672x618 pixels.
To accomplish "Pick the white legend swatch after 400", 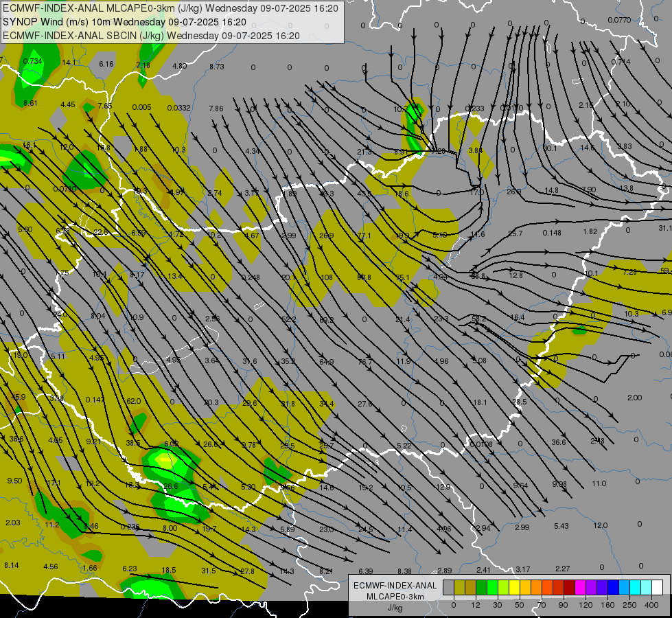I will click(658, 587).
